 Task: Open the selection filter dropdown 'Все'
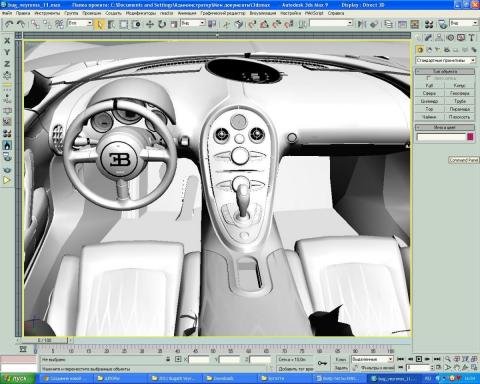click(x=80, y=23)
